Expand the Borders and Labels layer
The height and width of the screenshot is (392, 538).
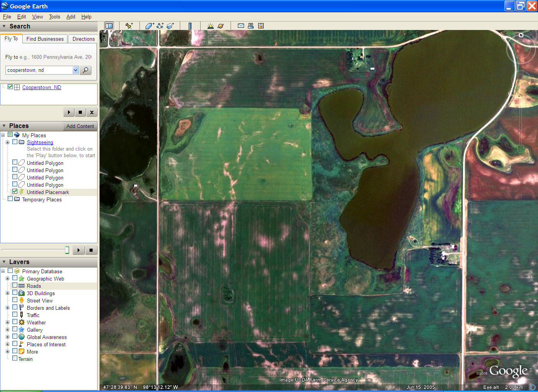(x=7, y=308)
